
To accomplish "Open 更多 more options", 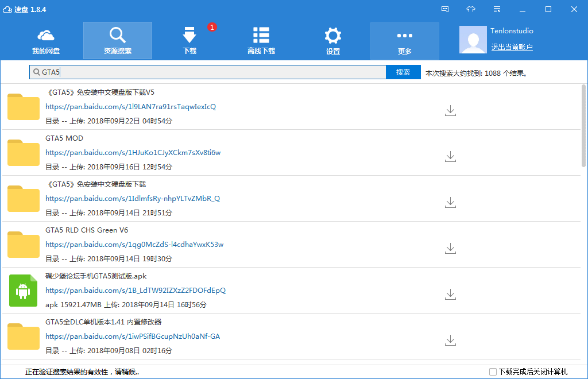I will pos(405,41).
